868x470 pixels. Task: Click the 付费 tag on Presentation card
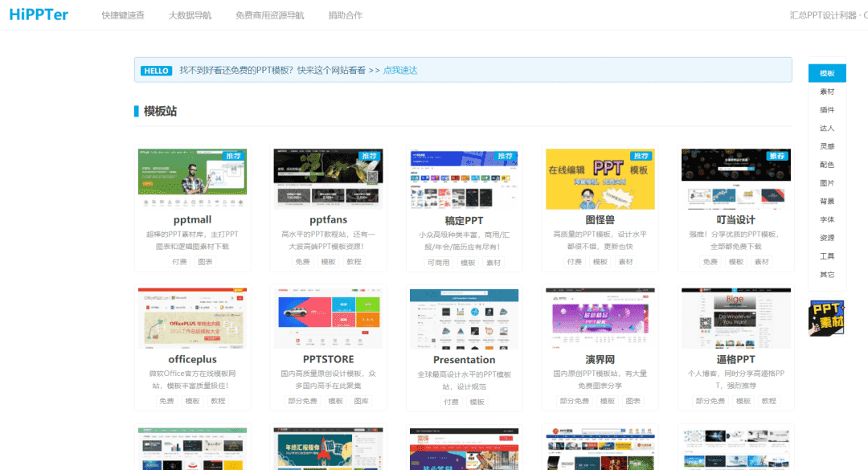pos(451,402)
